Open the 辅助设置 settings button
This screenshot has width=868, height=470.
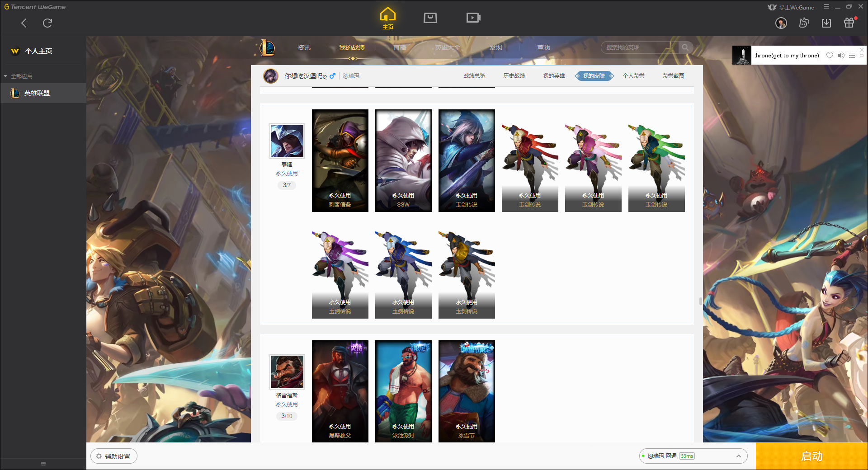point(114,456)
